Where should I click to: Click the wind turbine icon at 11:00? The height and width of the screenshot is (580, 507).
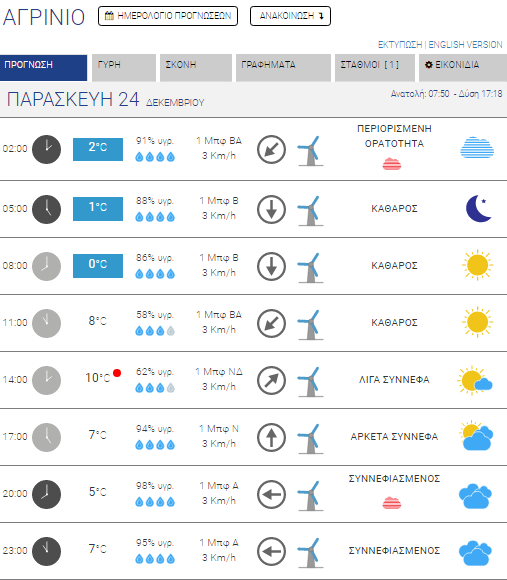coord(310,324)
